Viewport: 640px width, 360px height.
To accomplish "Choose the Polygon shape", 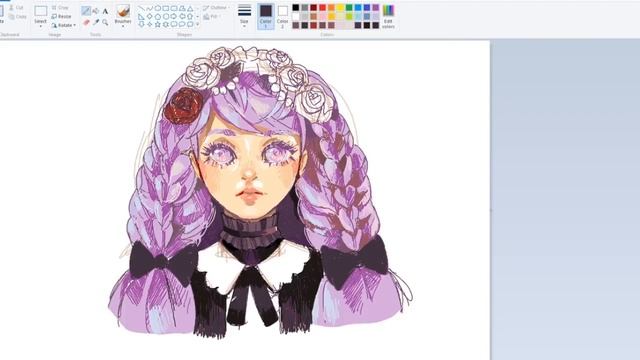I will click(182, 8).
